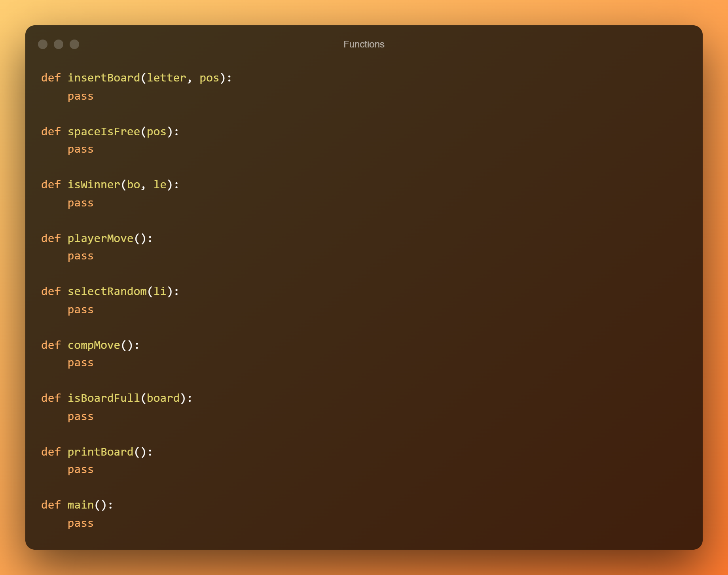
Task: Click the def keyword before printBoard
Action: point(51,452)
